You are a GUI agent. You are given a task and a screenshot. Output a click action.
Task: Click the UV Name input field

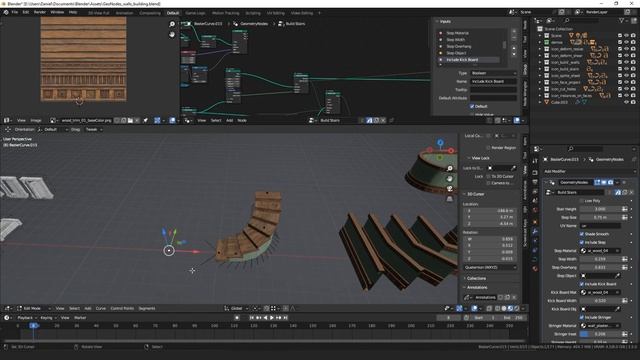600,226
